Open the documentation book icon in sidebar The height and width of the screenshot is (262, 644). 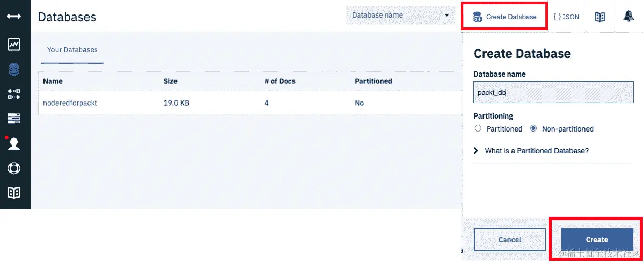click(x=14, y=193)
